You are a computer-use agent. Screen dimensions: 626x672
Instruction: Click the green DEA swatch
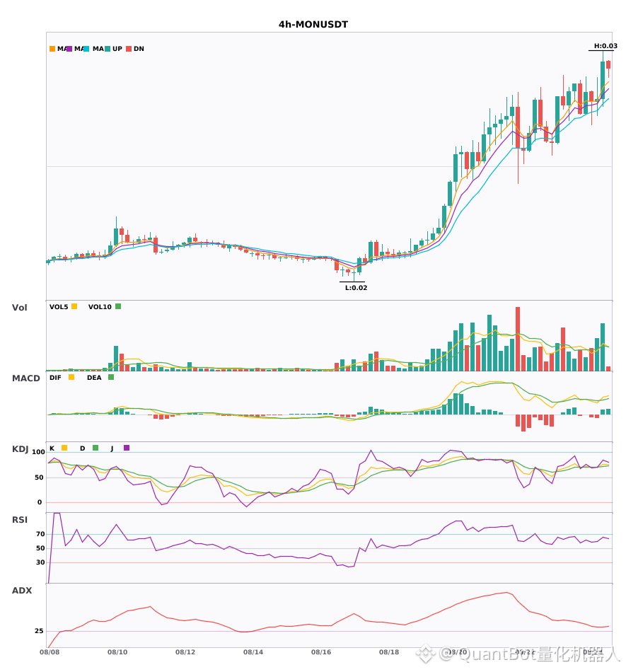[x=111, y=377]
